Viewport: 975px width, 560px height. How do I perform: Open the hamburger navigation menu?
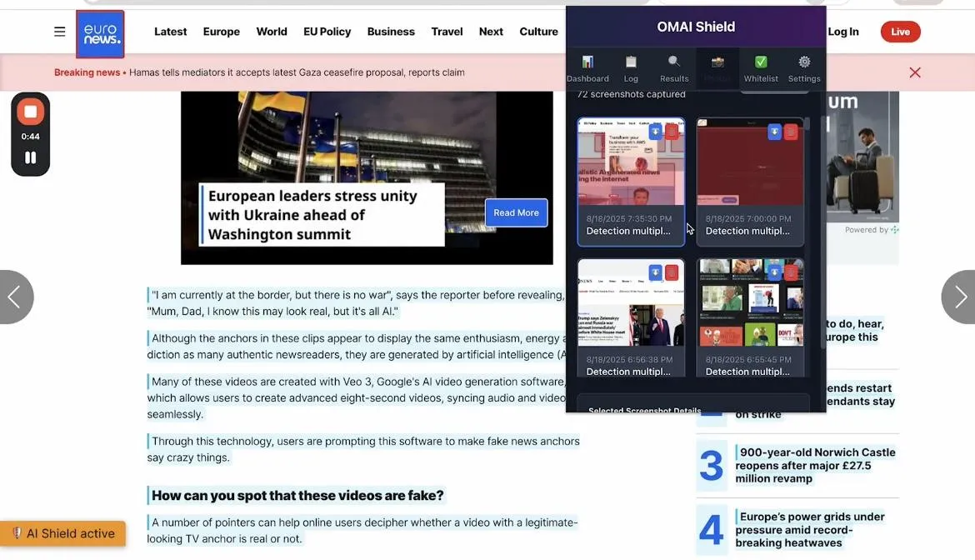(60, 32)
